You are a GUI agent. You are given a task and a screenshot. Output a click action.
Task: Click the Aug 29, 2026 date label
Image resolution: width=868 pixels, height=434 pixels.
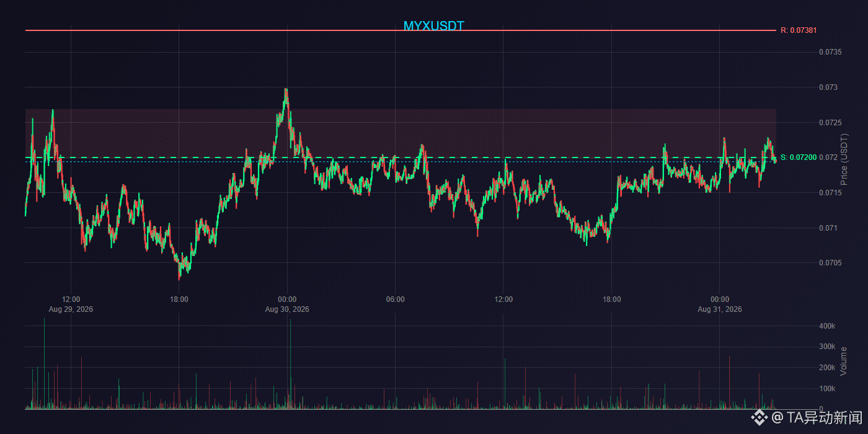(x=71, y=309)
